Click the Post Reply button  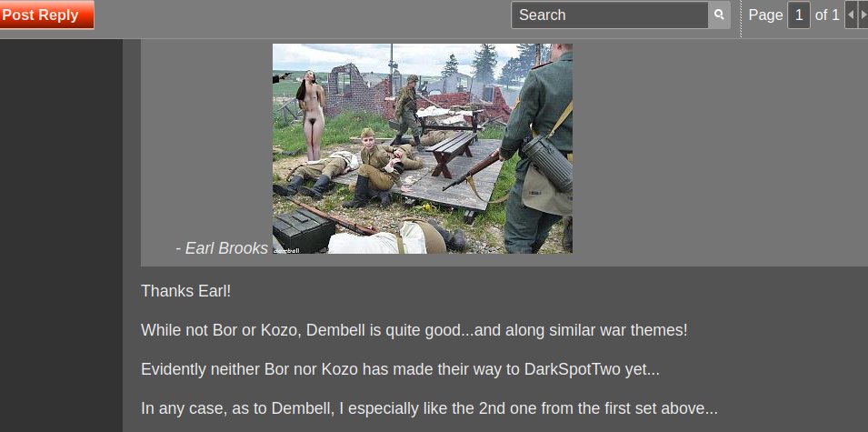click(46, 15)
